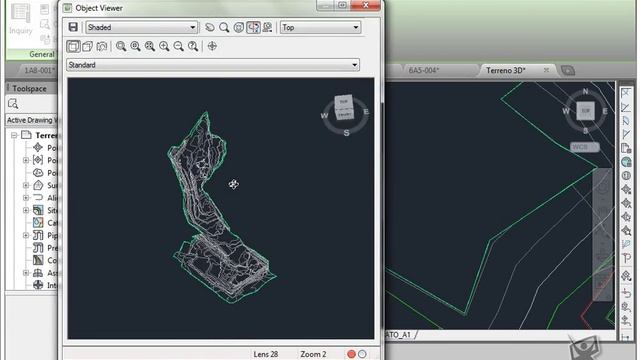Click the globe icon in right toolbar
This screenshot has width=640, height=360.
(626, 162)
